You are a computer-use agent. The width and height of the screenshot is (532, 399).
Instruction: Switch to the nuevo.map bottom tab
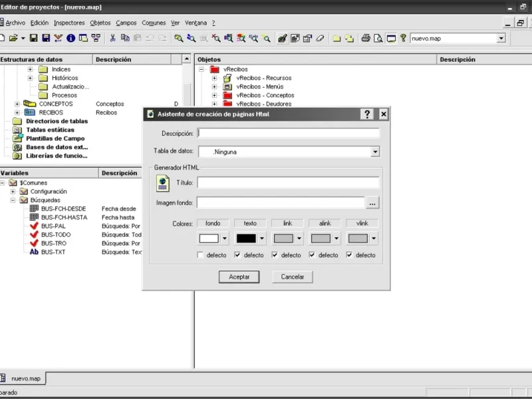[x=23, y=378]
